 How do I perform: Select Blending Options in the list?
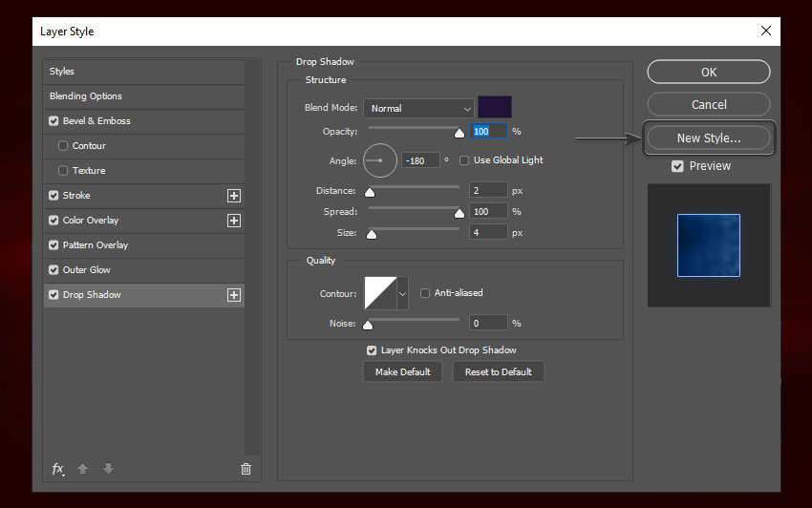pyautogui.click(x=86, y=96)
